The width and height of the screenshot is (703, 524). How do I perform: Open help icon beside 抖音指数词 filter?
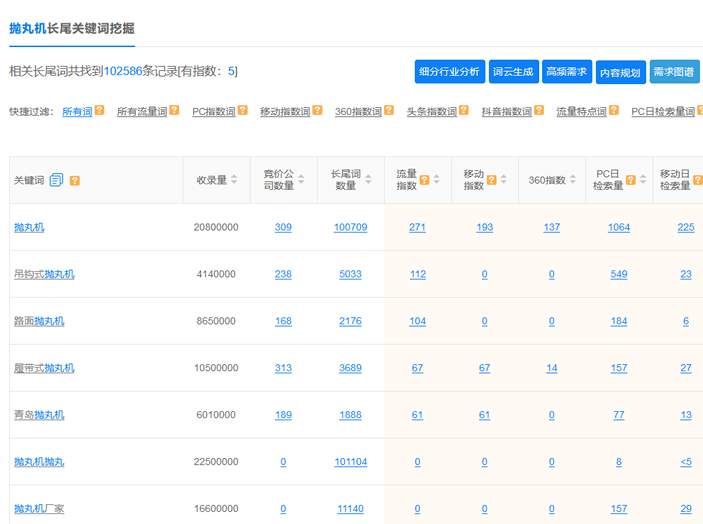pos(539,110)
